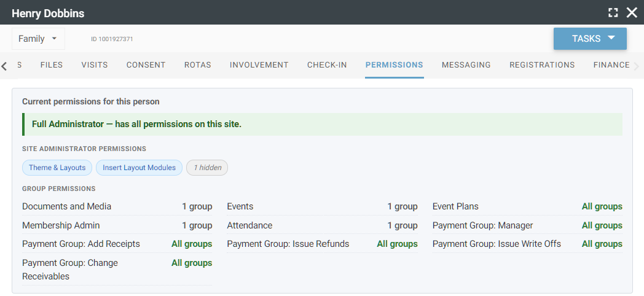Screen dimensions: 644x296
Task: Click the right tab scroll arrow
Action: tap(637, 66)
